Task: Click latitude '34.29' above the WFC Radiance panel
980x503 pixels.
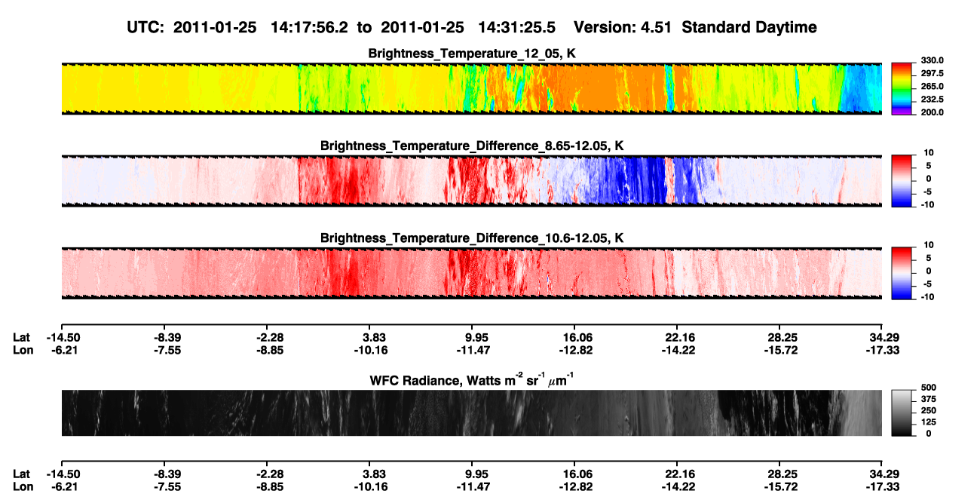Action: [882, 338]
